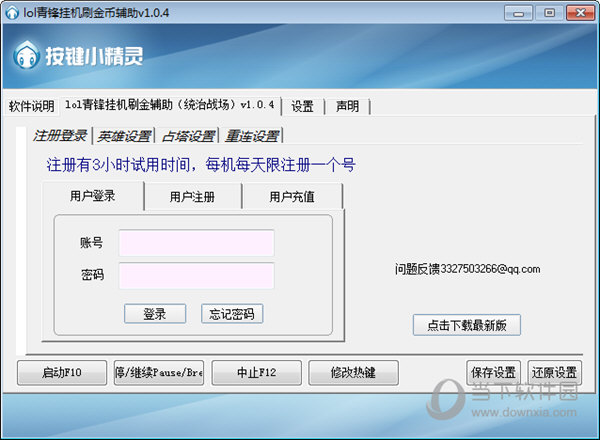Switch to the 设置 tab
Image resolution: width=600 pixels, height=440 pixels.
coord(302,106)
